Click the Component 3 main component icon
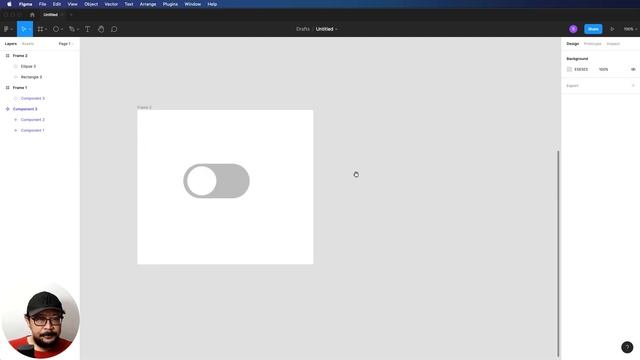 (x=7, y=109)
